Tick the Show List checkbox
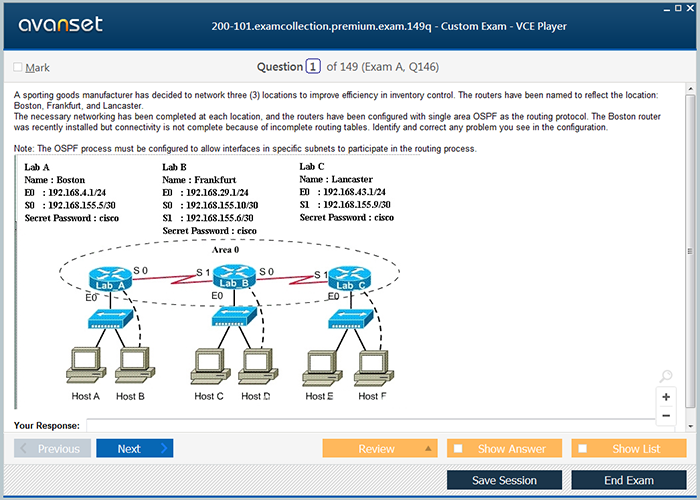Viewport: 700px width, 500px height. 583,448
